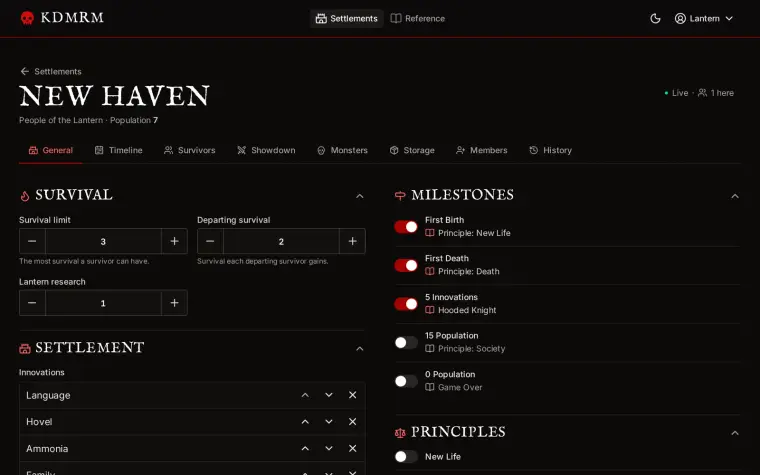Move Ammonia innovation up

305,448
